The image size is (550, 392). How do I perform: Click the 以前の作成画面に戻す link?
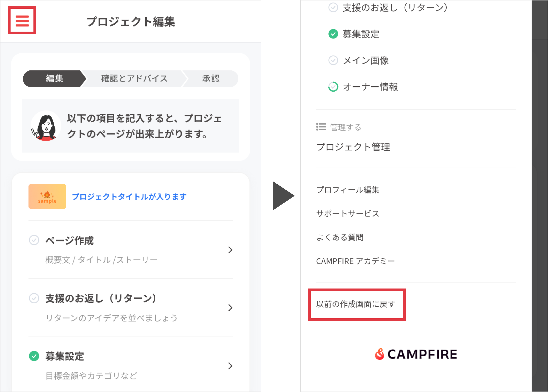(356, 304)
